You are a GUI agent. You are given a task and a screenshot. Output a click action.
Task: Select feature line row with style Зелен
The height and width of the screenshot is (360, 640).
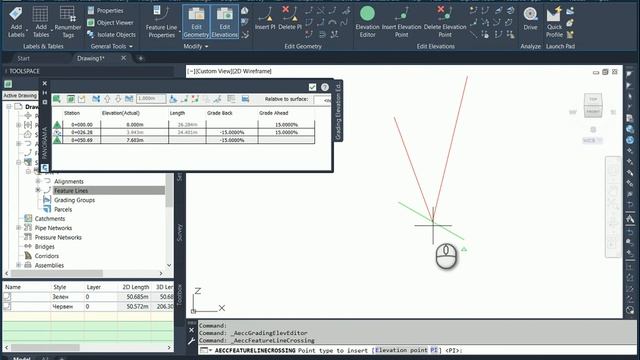pos(88,297)
